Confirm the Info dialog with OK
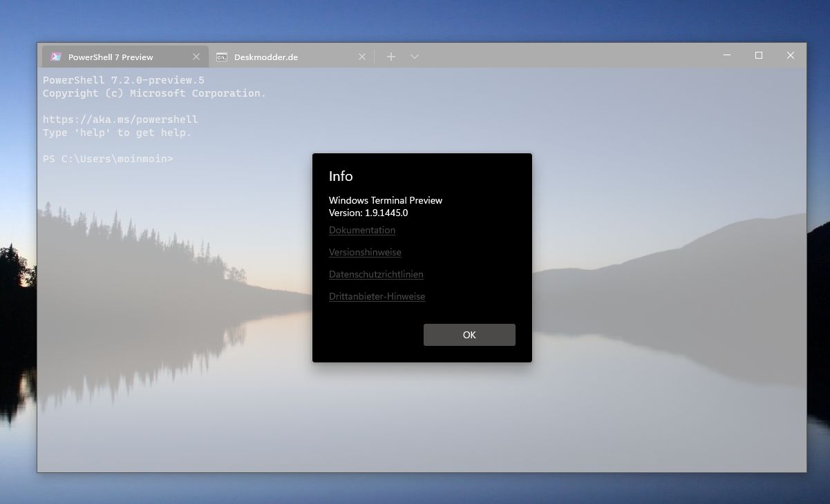 point(469,335)
